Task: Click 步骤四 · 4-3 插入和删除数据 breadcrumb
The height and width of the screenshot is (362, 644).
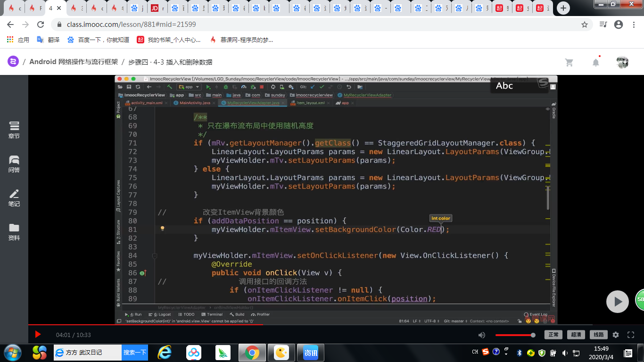Action: (x=170, y=62)
